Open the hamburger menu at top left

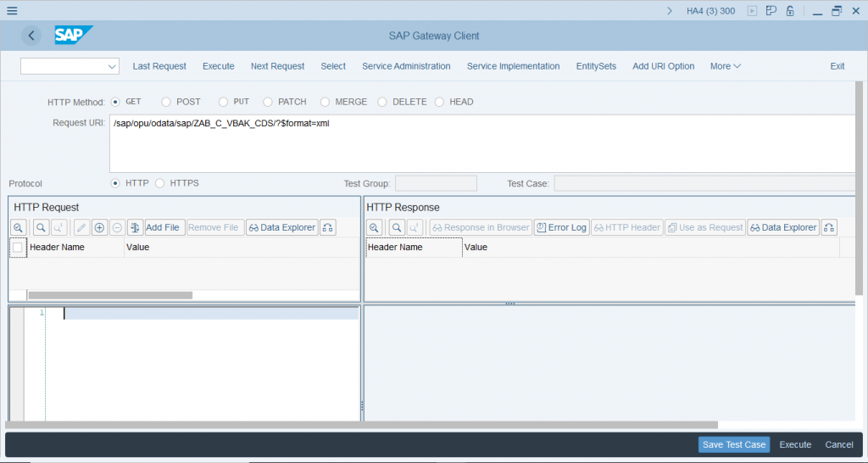point(12,10)
